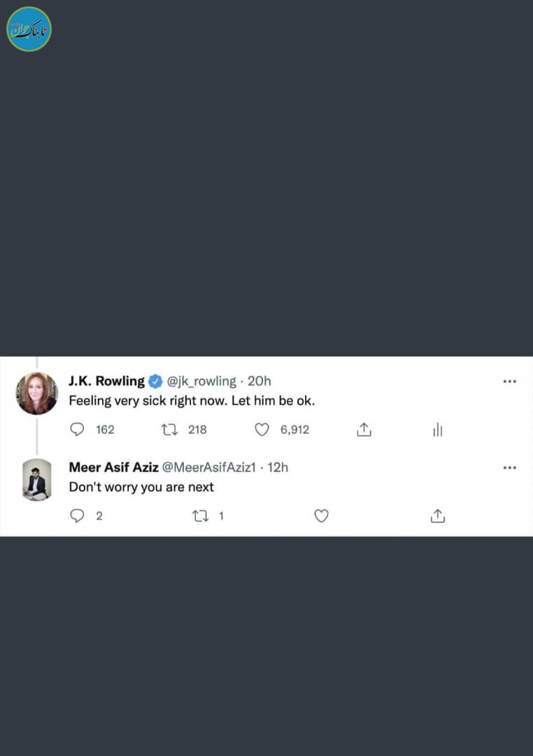Click the "Don't worry you are next" reply text
Screen dimensions: 533x756
pos(141,487)
